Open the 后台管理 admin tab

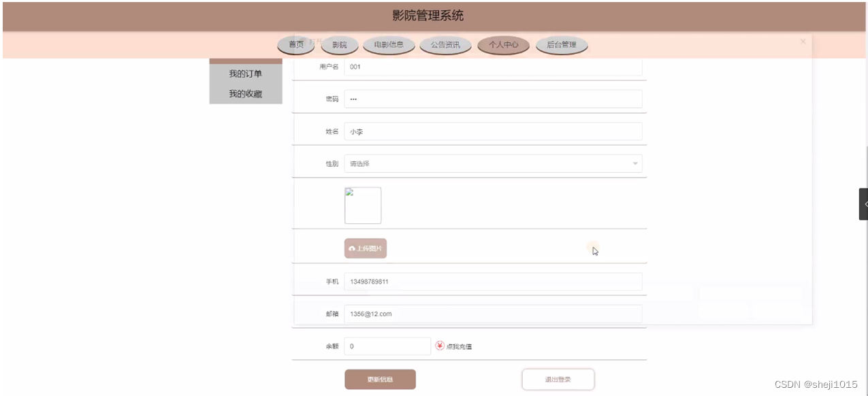coord(562,45)
